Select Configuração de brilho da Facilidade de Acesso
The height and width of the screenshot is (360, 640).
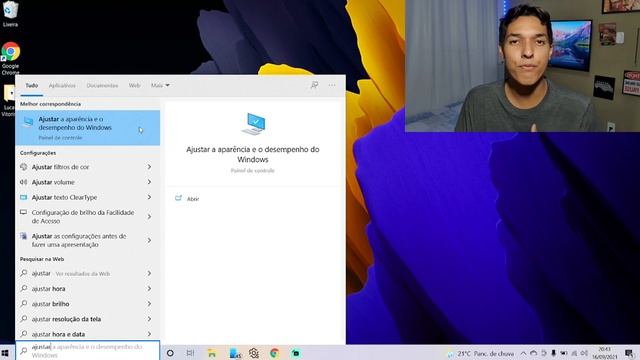83,216
